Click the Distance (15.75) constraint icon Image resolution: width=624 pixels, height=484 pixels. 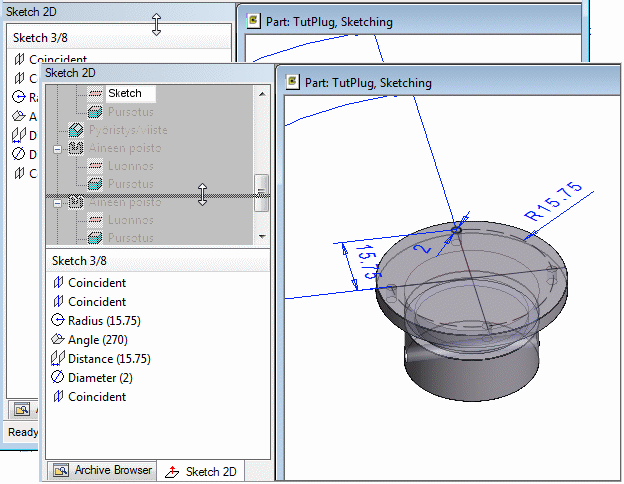point(58,359)
